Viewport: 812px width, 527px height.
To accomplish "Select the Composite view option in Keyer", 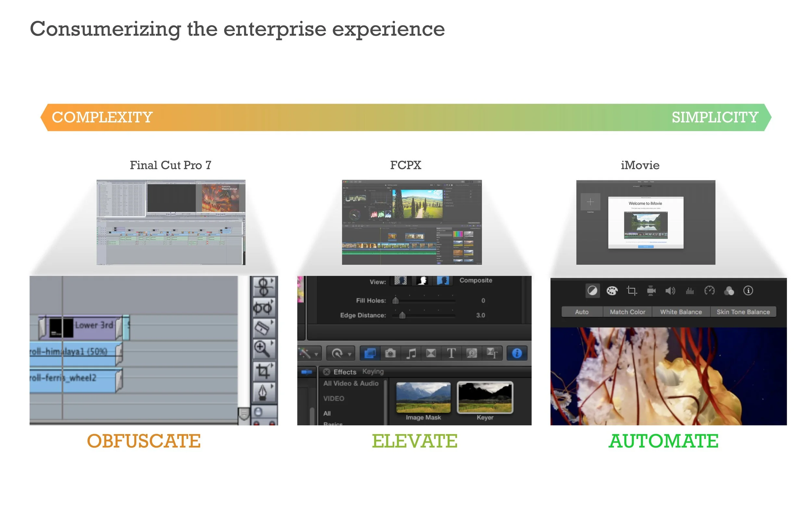I will tap(442, 280).
